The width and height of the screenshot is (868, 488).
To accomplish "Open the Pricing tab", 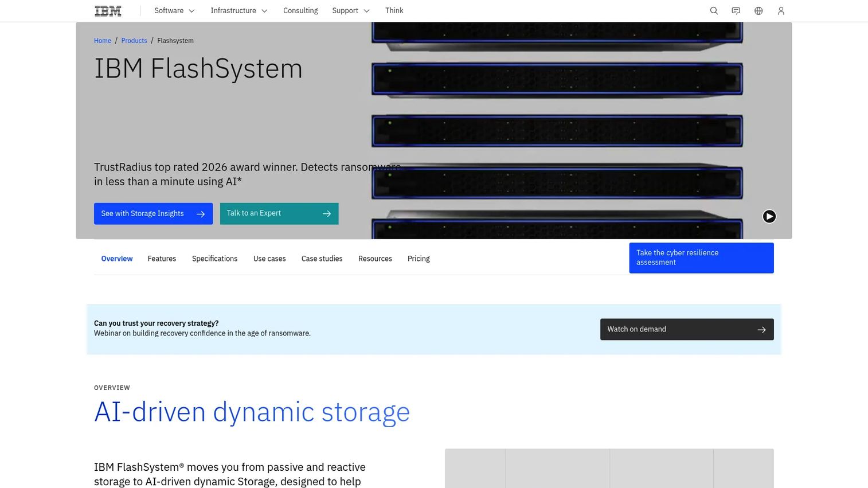I will point(419,259).
